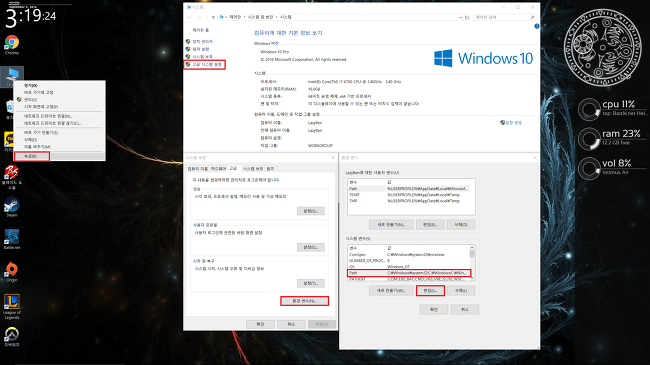Click the user variables 삭제(D) button

(461, 224)
